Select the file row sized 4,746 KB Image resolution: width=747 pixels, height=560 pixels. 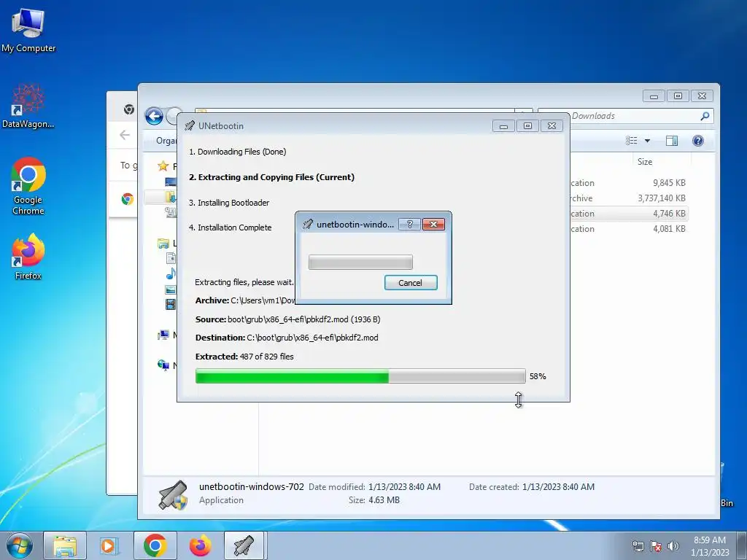[629, 214]
